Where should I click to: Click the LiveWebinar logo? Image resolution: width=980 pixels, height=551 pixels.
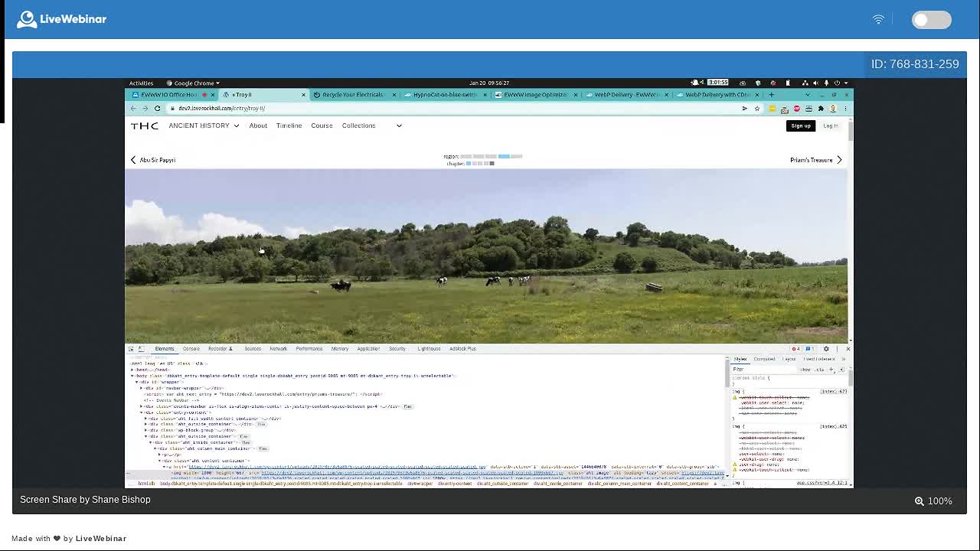pyautogui.click(x=61, y=19)
